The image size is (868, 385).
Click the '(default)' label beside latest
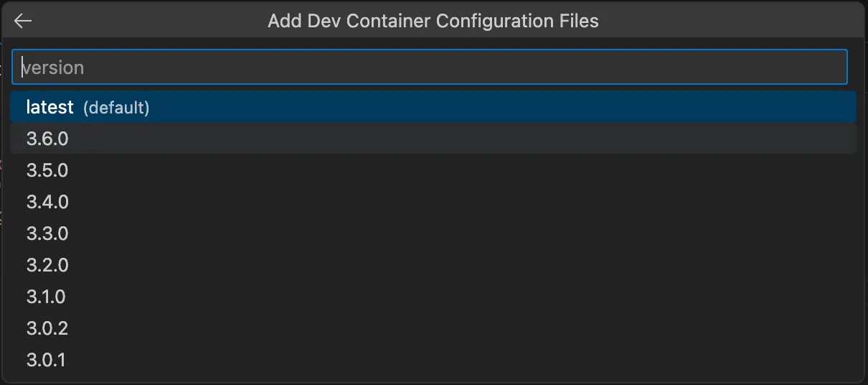point(116,108)
